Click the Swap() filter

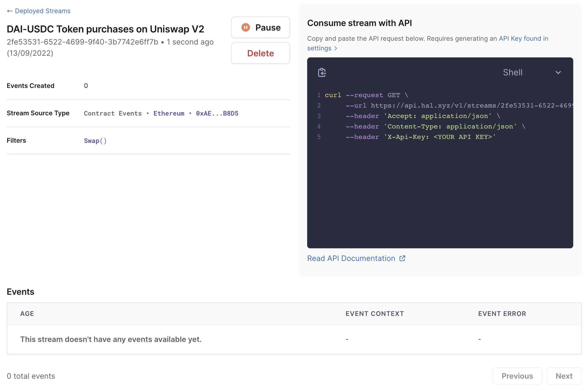[x=95, y=141]
